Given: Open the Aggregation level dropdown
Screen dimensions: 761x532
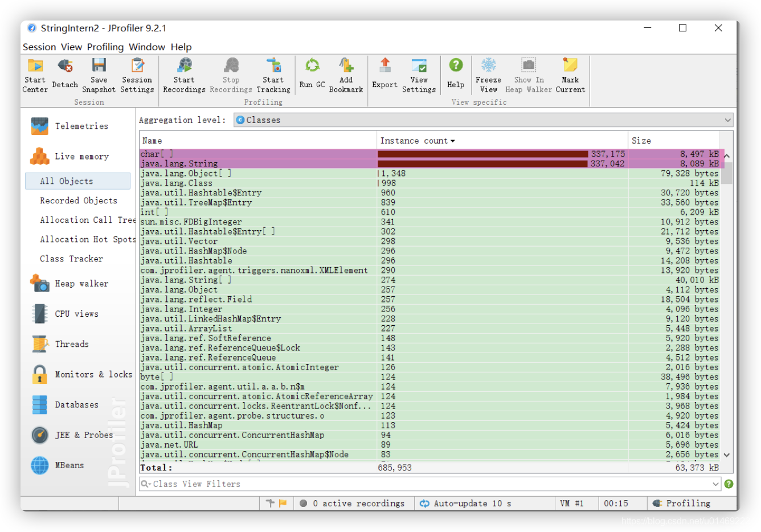Looking at the screenshot, I should 483,120.
